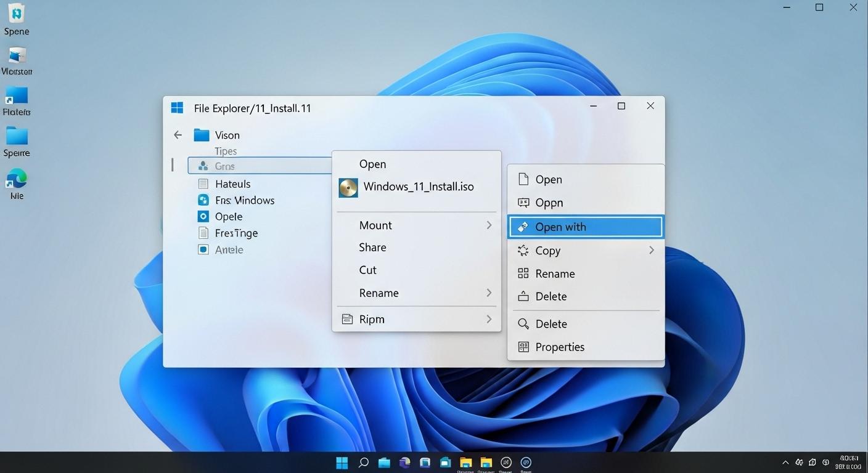Open the Start menu from the taskbar
Viewport: 868px width, 473px height.
[x=342, y=463]
